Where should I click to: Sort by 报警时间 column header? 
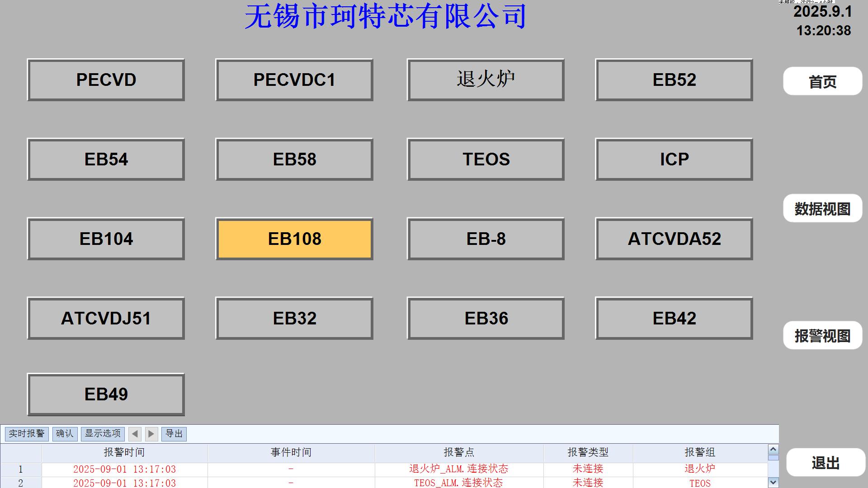coord(124,452)
